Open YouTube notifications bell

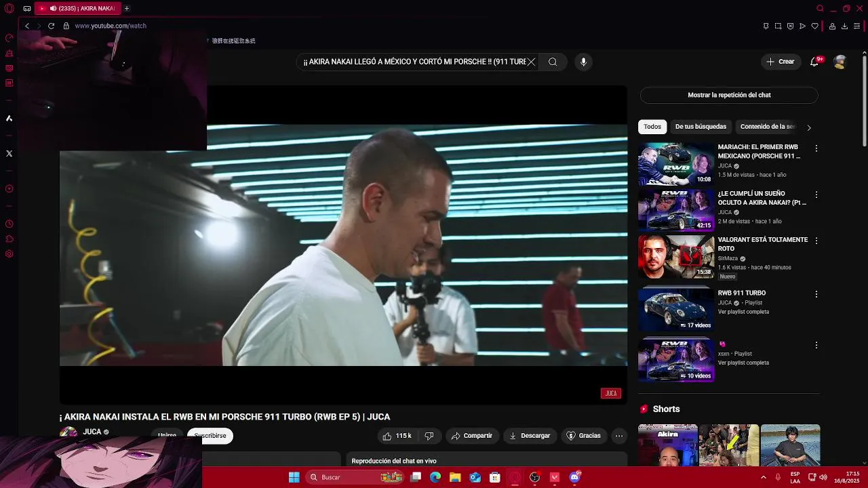[814, 62]
